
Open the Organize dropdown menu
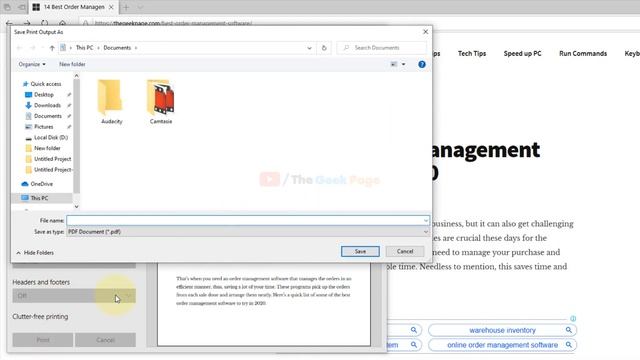click(32, 64)
